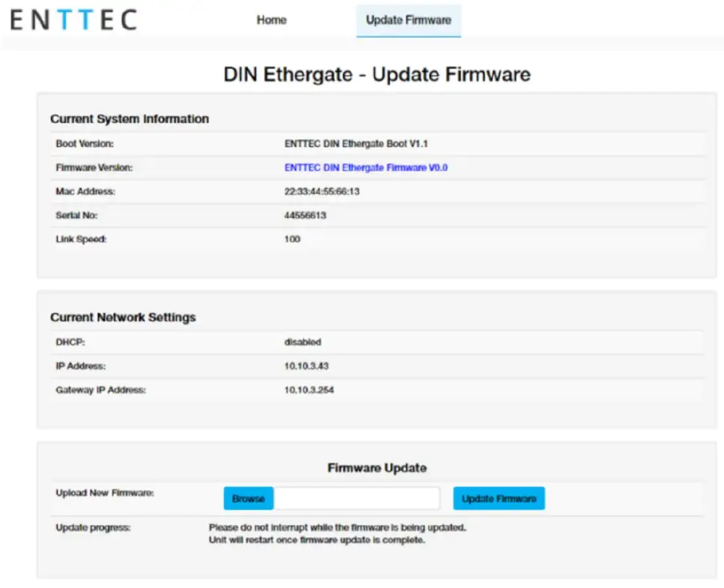Open the ENTTEC DIN Ethergate Firmware V0.0 link
Screen dimensions: 724x588
[367, 167]
